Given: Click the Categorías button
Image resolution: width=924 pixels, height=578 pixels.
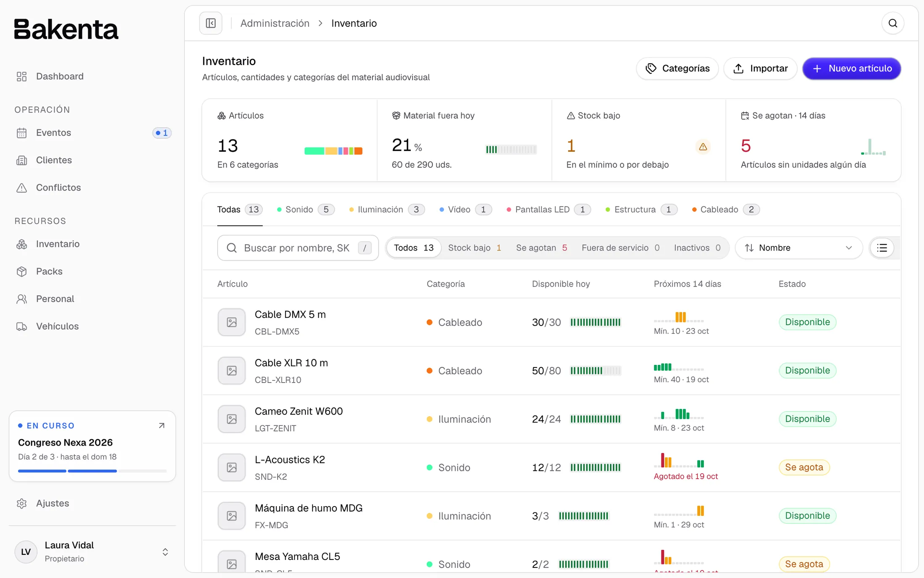Looking at the screenshot, I should pos(677,69).
